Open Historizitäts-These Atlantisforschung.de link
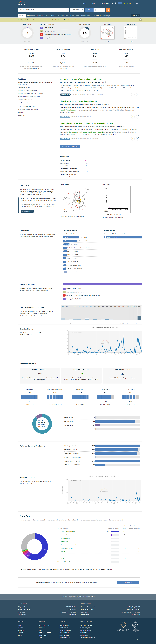Screen dimensions: 156x644 tap(79, 101)
